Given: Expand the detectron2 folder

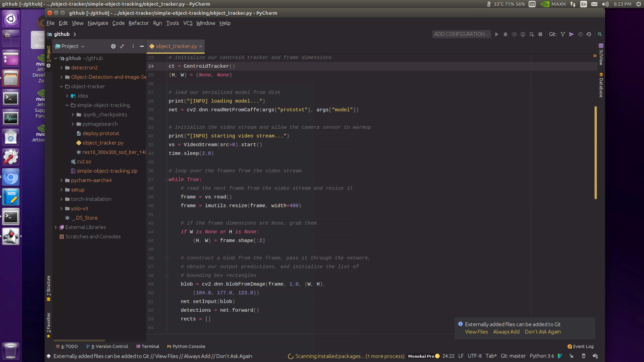Looking at the screenshot, I should [x=61, y=68].
